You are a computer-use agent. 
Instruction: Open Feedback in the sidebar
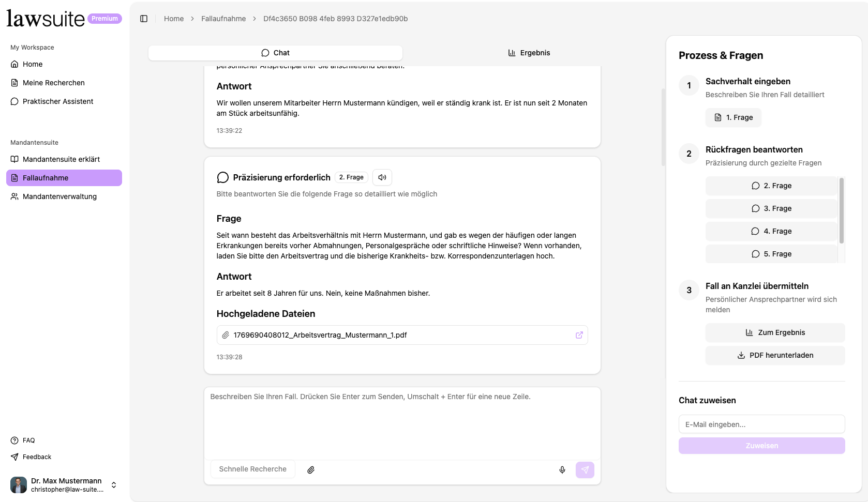37,457
